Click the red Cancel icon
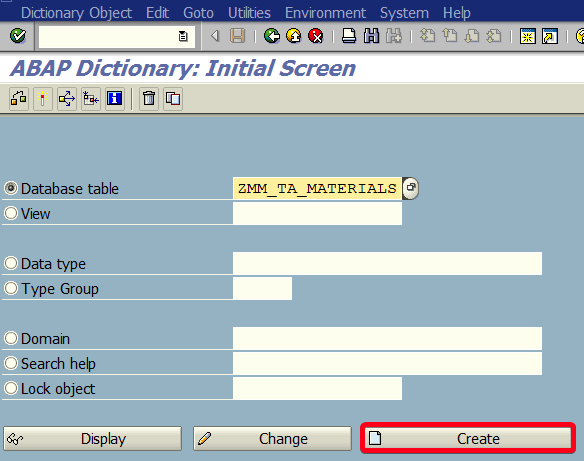 coord(316,36)
